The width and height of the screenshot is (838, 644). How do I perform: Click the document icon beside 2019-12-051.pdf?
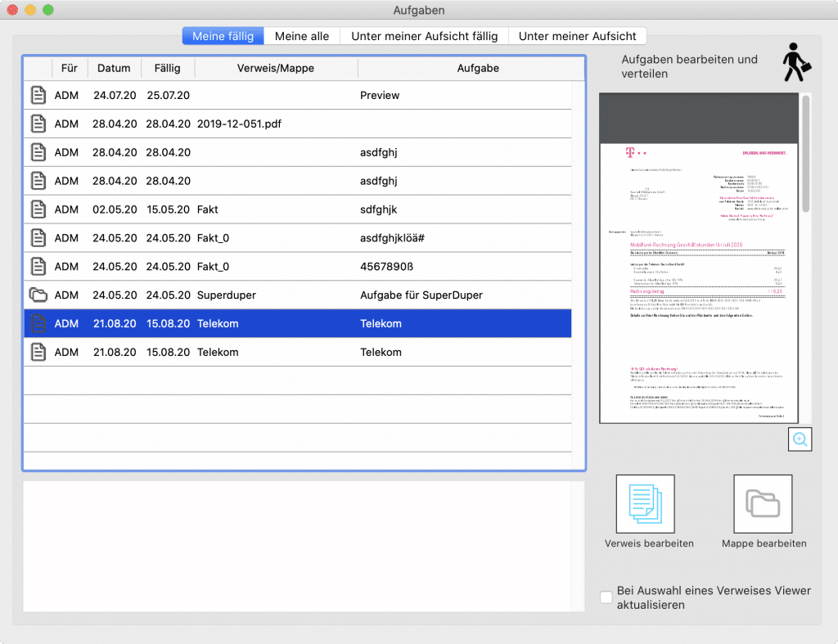38,124
